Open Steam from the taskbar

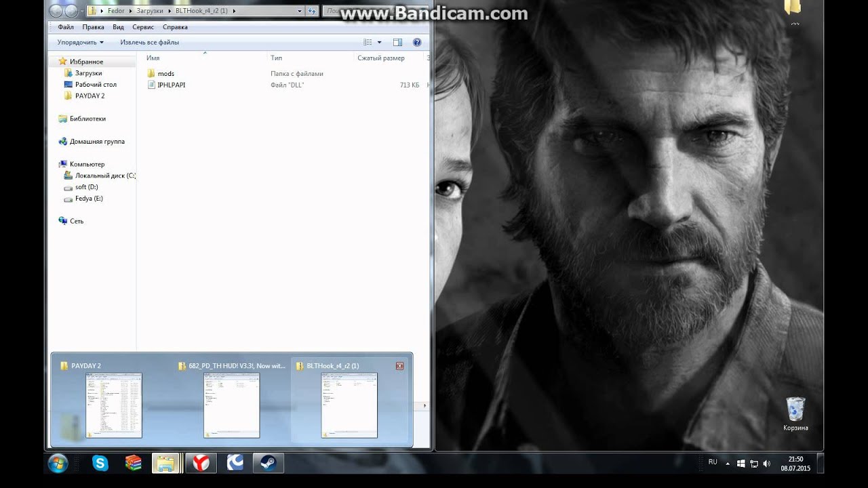[269, 464]
